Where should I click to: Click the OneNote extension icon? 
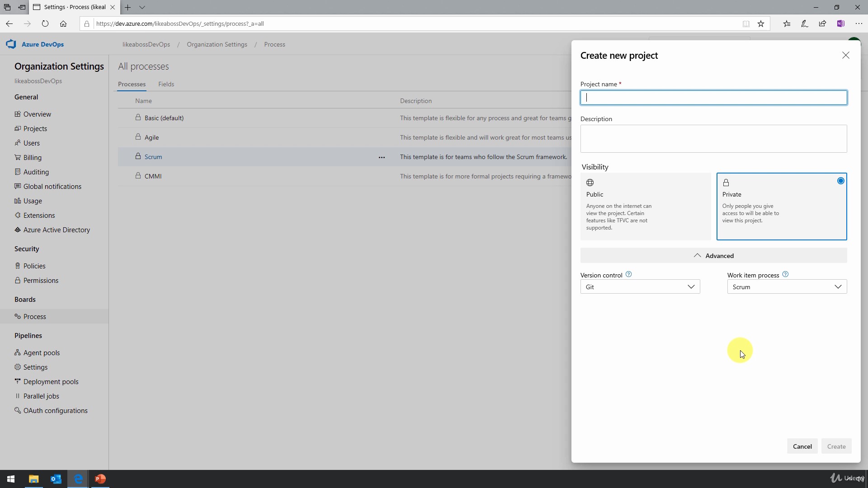(841, 23)
